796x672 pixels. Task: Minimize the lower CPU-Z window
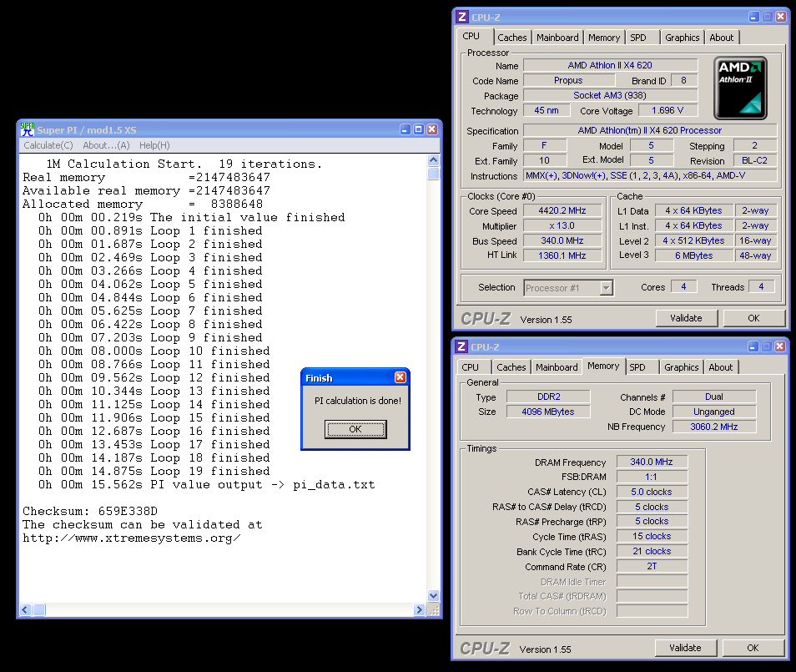[x=753, y=346]
